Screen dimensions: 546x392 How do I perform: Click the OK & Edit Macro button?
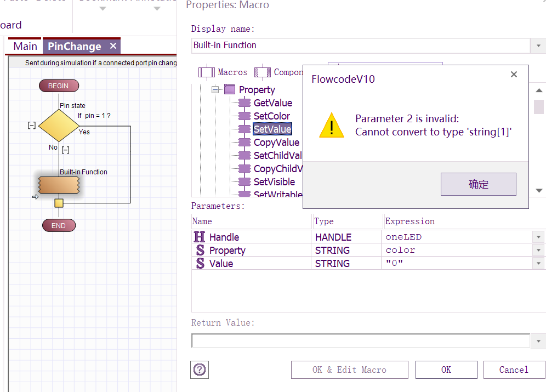pos(350,370)
